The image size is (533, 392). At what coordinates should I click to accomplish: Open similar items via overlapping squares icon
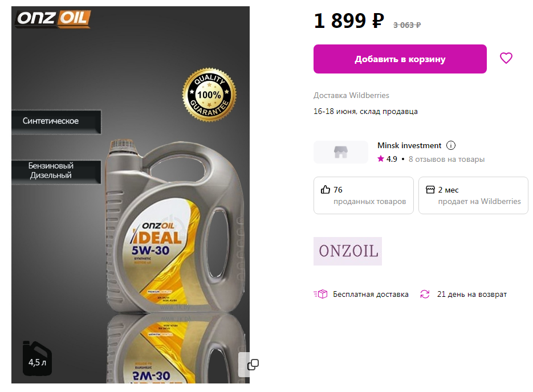tap(253, 365)
